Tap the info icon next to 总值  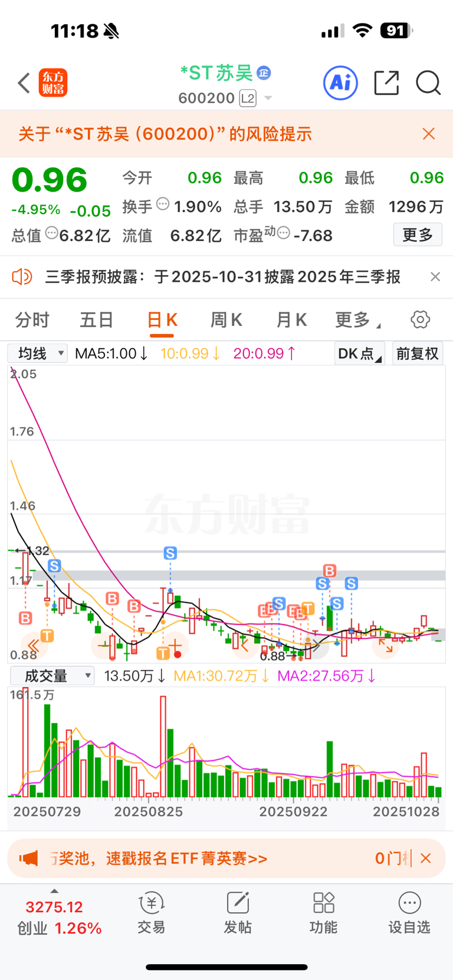(x=52, y=233)
